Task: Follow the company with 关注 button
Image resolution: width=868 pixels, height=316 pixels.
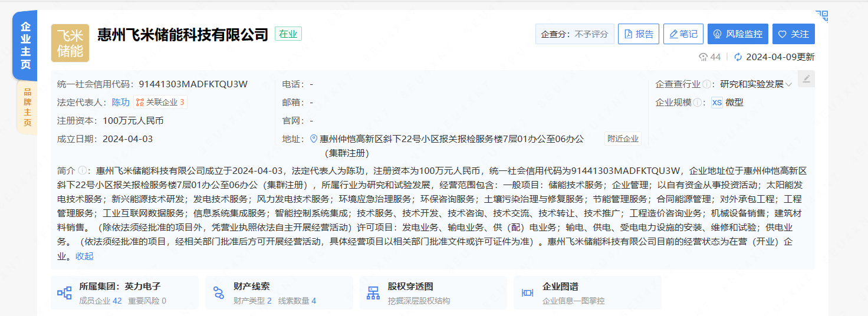Action: [793, 34]
